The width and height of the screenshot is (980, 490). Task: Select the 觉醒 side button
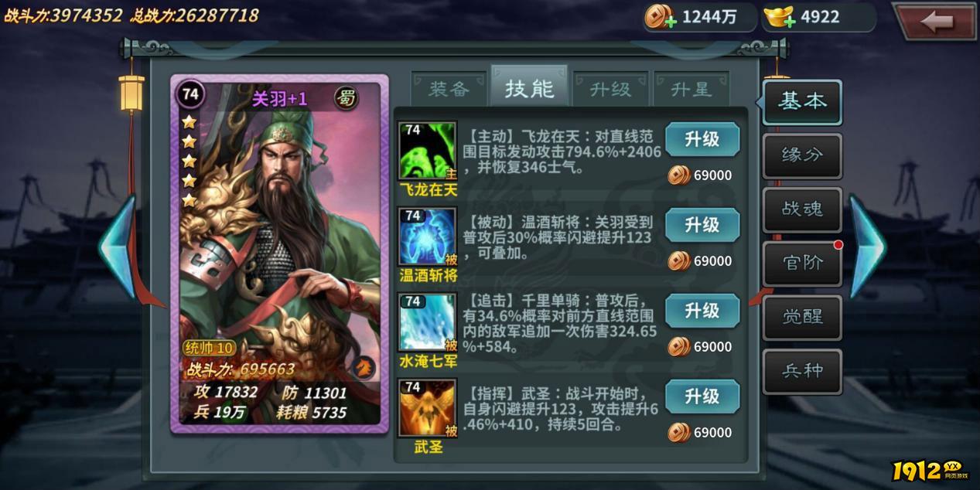(x=802, y=317)
